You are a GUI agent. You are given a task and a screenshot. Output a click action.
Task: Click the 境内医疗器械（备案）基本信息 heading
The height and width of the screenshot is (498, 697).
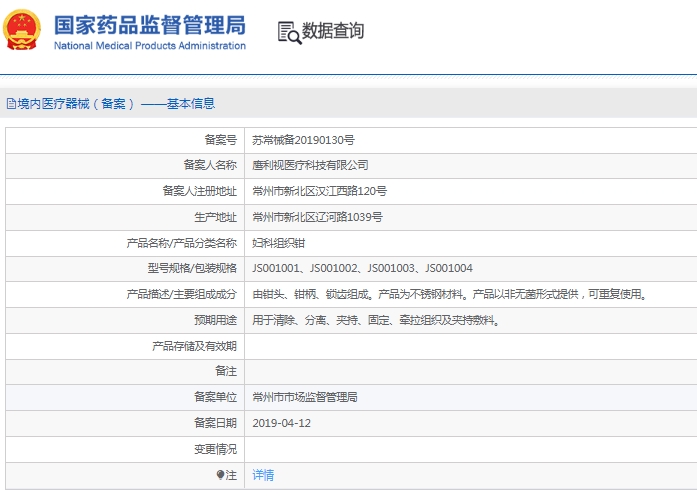[x=116, y=104]
